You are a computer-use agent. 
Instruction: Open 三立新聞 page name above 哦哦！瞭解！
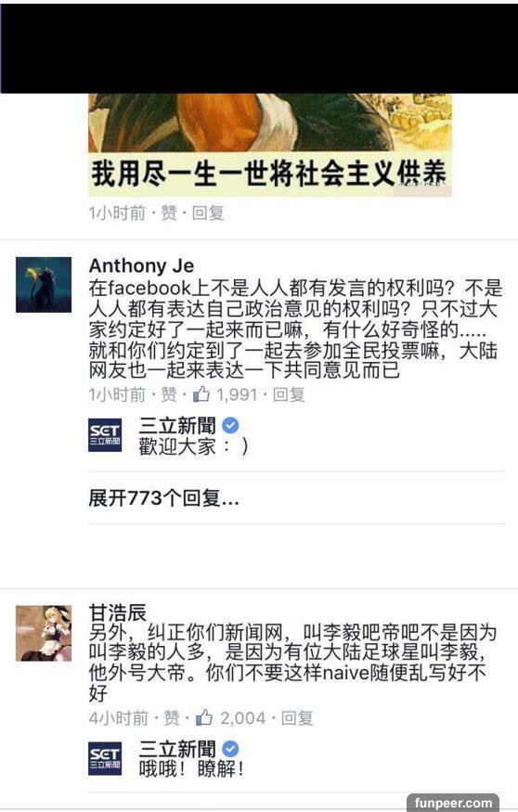[177, 748]
